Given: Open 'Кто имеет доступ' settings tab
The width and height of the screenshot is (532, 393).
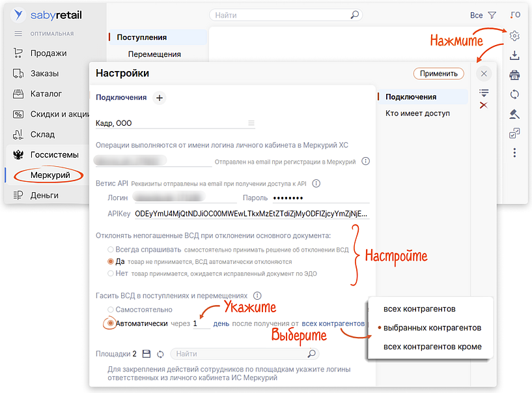Looking at the screenshot, I should coord(417,114).
